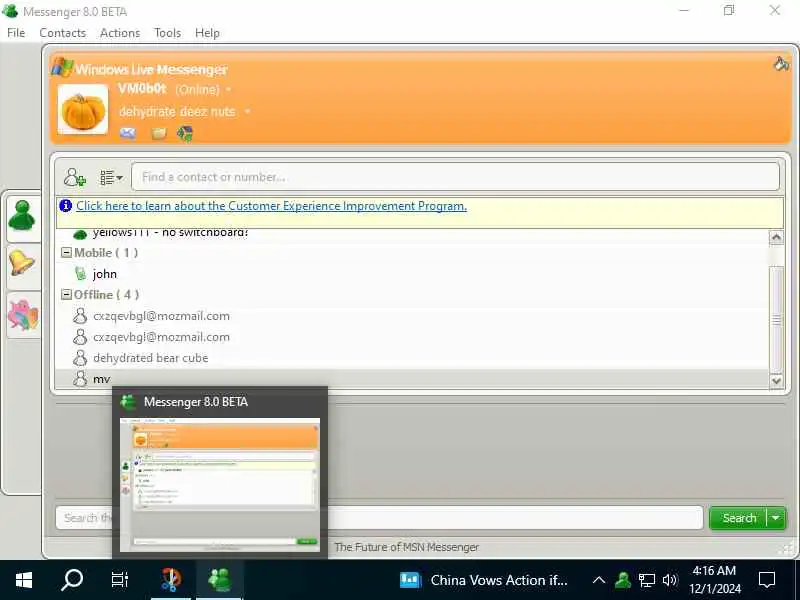Select the yellow bell alerts tab
The image size is (800, 600).
(22, 263)
